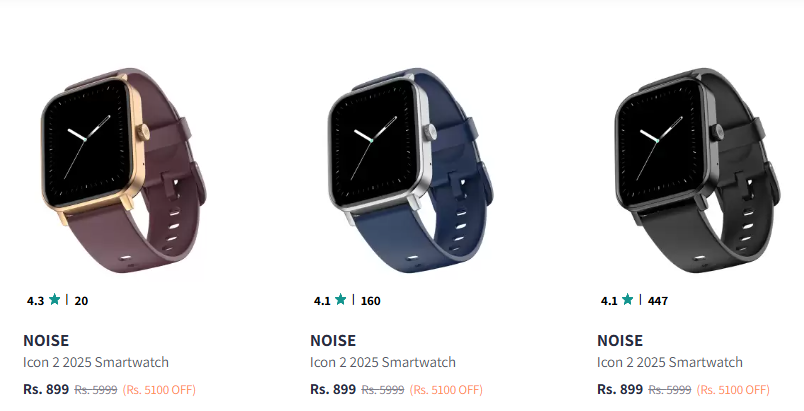
Task: Click NOISE brand under blue watch
Action: [x=333, y=340]
